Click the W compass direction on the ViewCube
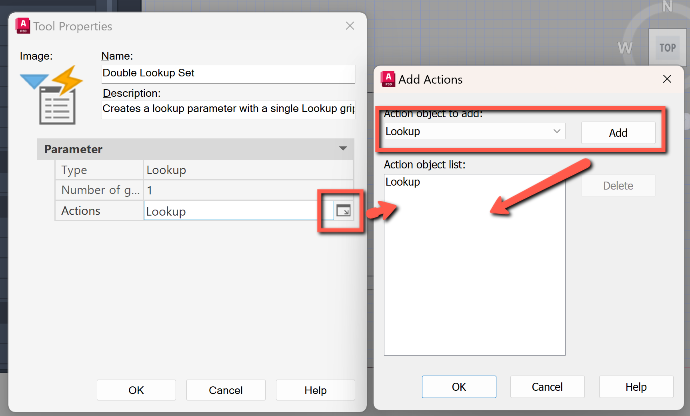This screenshot has height=416, width=690. pos(625,47)
